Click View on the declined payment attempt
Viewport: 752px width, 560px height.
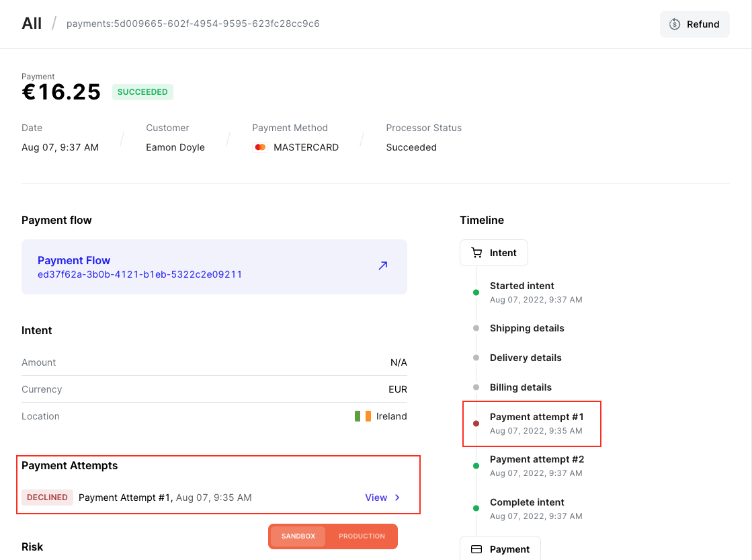point(374,497)
